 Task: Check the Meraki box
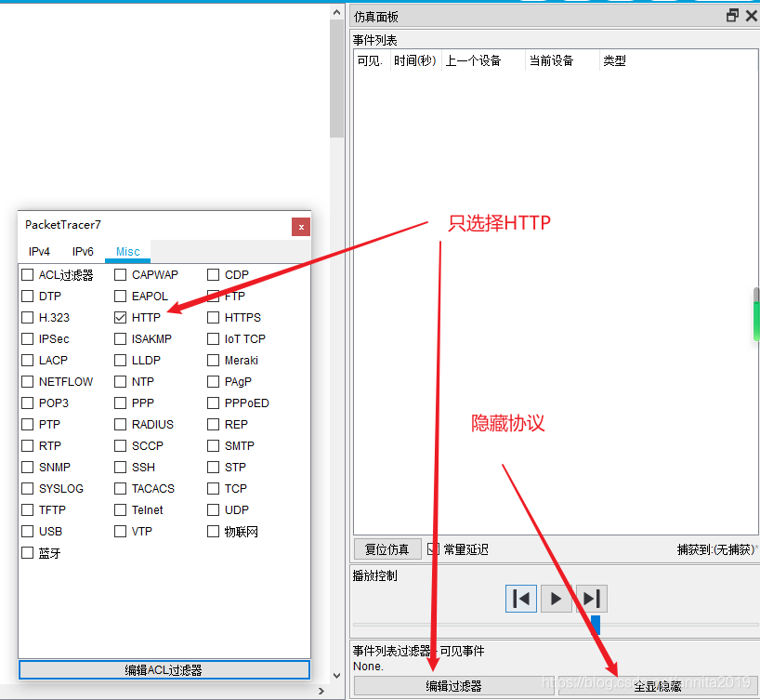click(x=214, y=360)
